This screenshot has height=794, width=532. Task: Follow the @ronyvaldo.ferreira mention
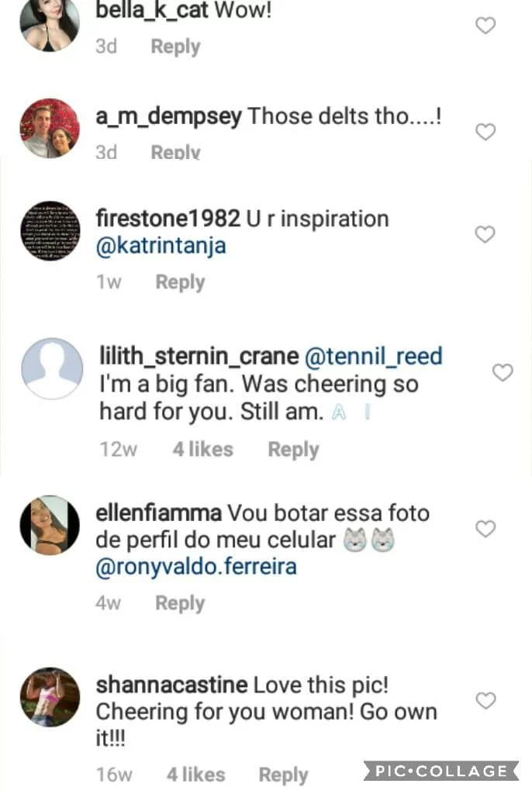click(195, 567)
